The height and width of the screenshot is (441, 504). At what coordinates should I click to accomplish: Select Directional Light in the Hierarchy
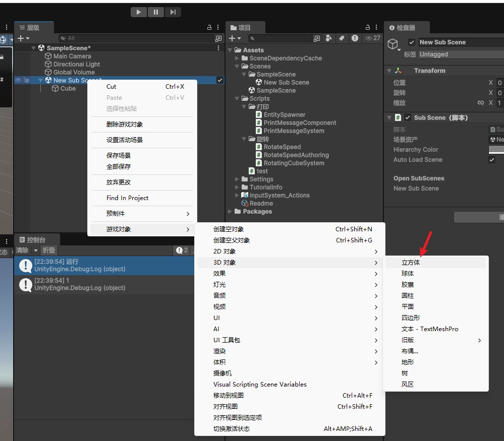tap(77, 64)
